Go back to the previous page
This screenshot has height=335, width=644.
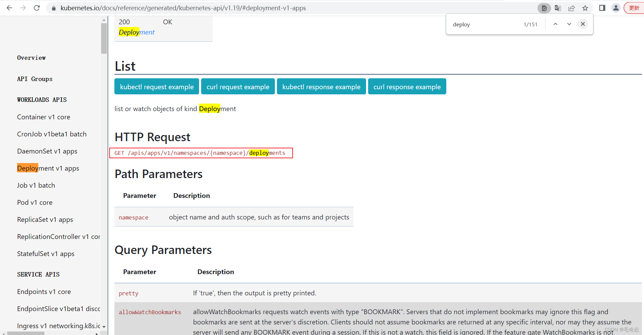[9, 8]
